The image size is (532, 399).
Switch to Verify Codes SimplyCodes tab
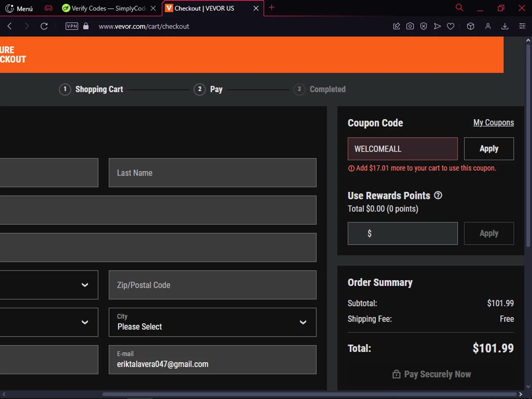pos(105,8)
